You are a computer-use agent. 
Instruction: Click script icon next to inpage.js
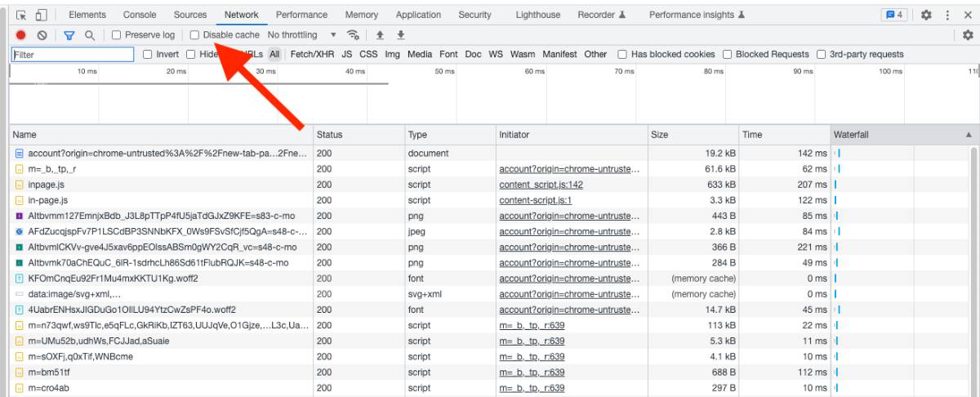[x=20, y=185]
